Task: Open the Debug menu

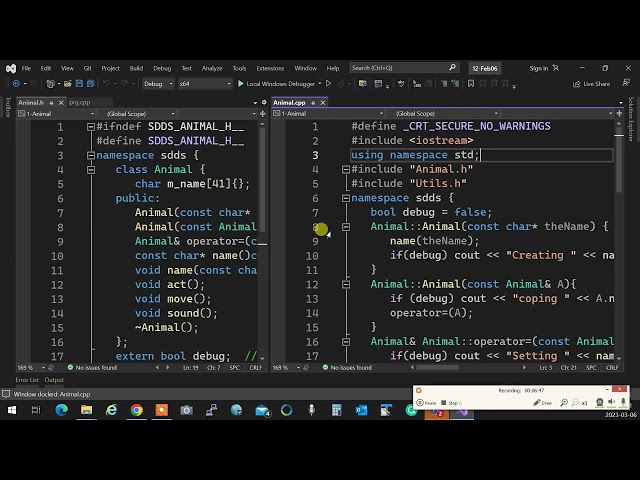Action: [162, 68]
